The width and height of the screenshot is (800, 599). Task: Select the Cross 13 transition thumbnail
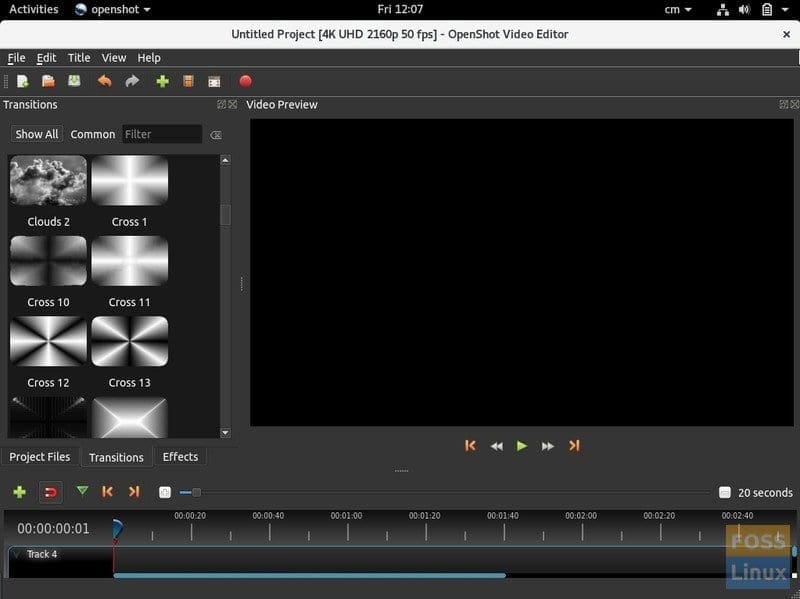[x=130, y=341]
